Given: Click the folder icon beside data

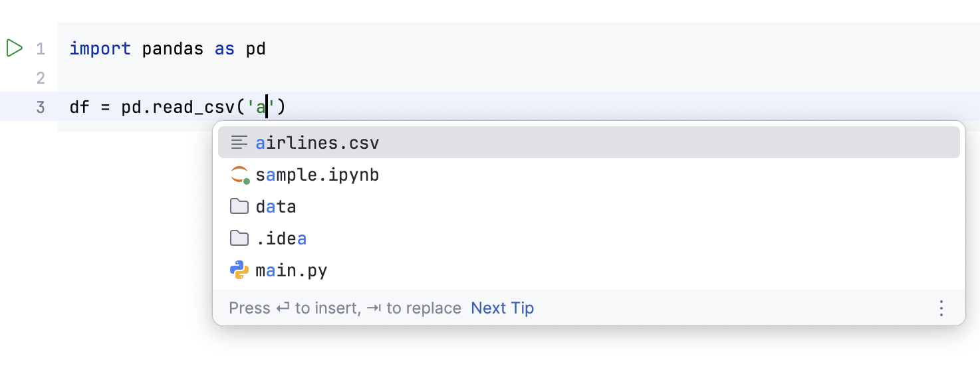Looking at the screenshot, I should click(x=239, y=207).
